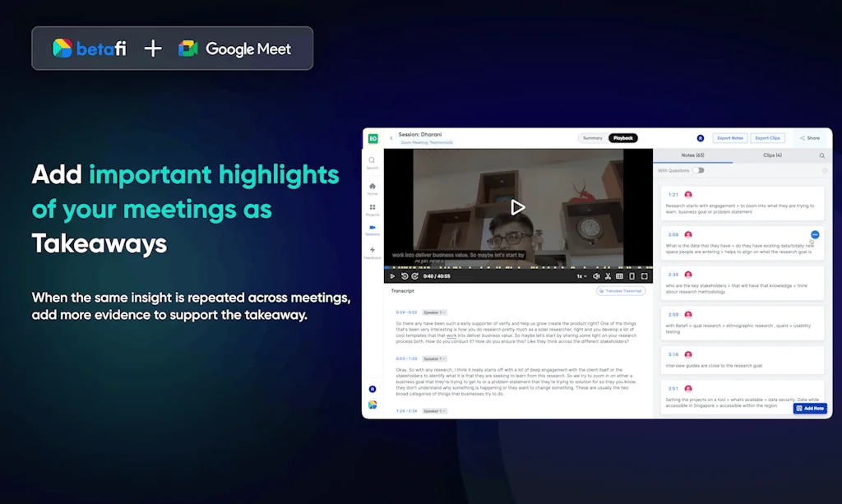Switch to the Clips (4) tab
842x504 pixels.
point(772,155)
